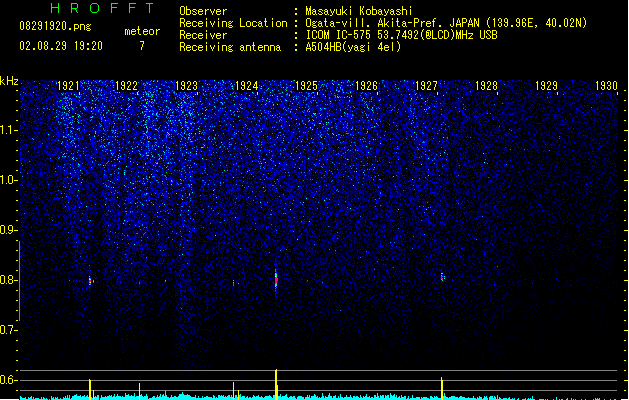Click the 0.9 kHz frequency label
The width and height of the screenshot is (629, 400).
8,230
